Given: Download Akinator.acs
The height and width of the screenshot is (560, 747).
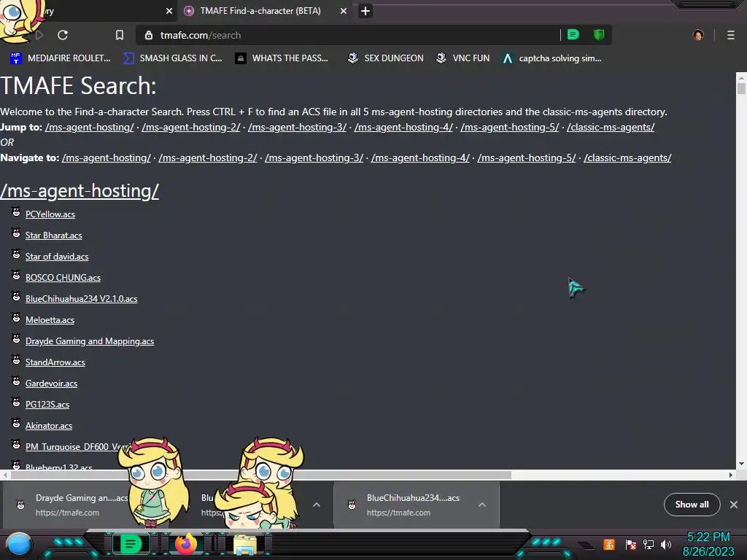Looking at the screenshot, I should coord(49,426).
